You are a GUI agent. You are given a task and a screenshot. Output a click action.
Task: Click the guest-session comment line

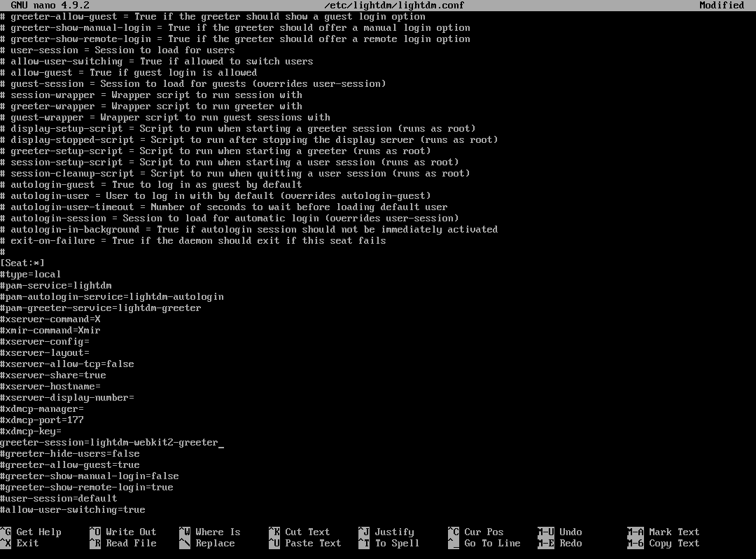(193, 83)
